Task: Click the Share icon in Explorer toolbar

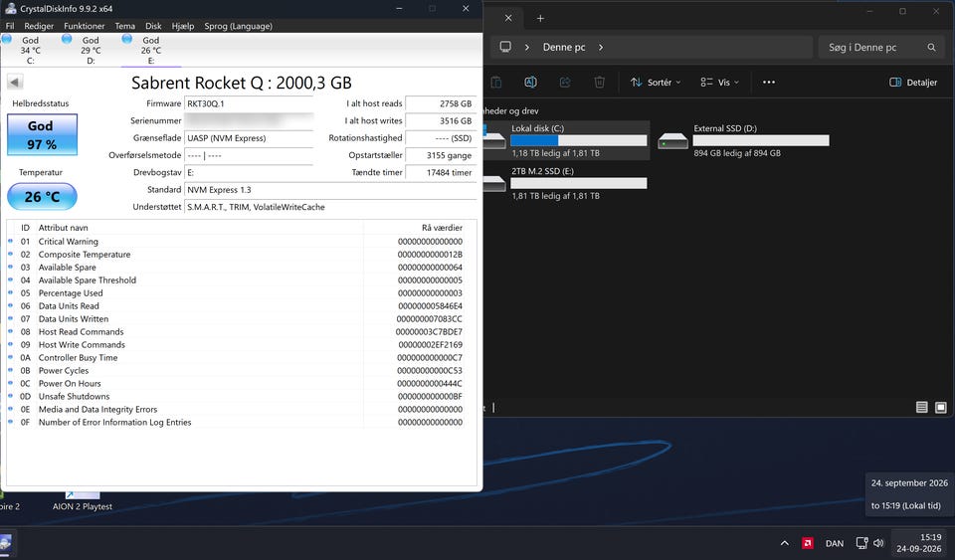Action: [x=565, y=83]
